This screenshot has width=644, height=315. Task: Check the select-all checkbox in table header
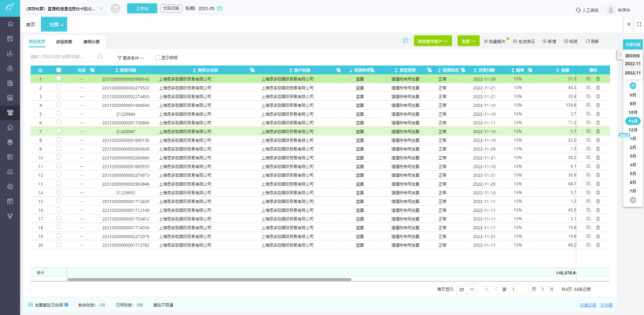(58, 70)
